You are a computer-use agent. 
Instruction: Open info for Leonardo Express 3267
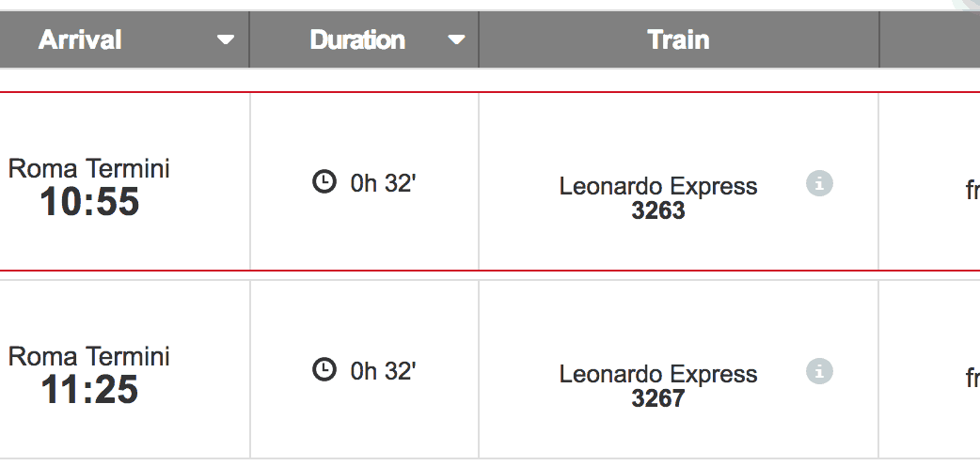click(819, 372)
